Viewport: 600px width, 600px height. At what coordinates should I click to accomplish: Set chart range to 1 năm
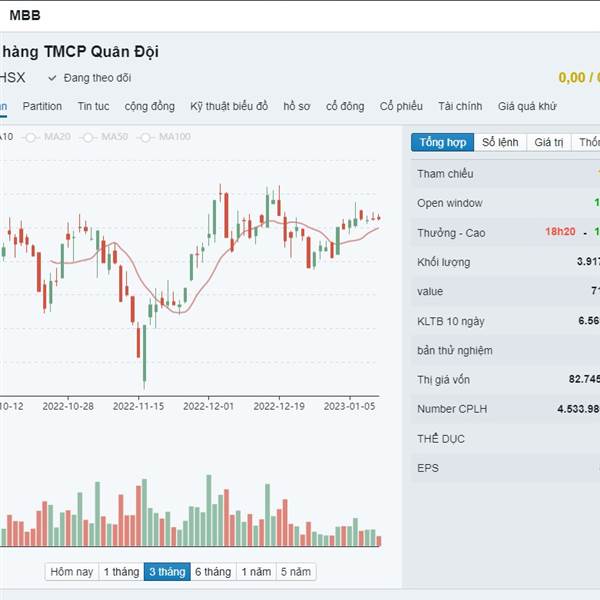click(x=256, y=572)
